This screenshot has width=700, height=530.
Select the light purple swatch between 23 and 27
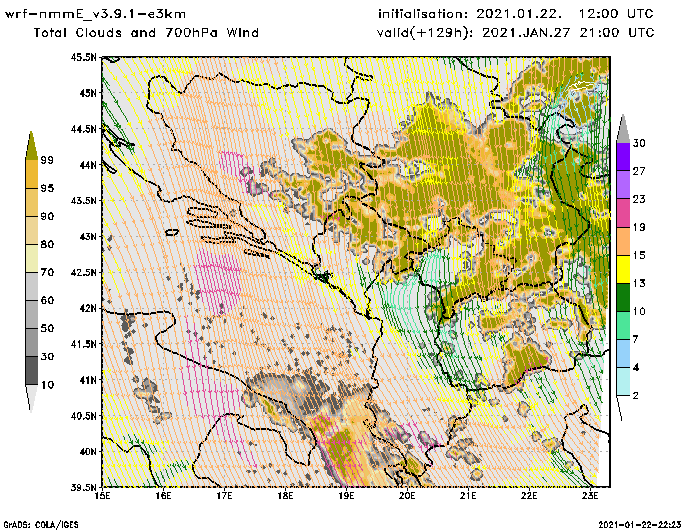tap(623, 185)
